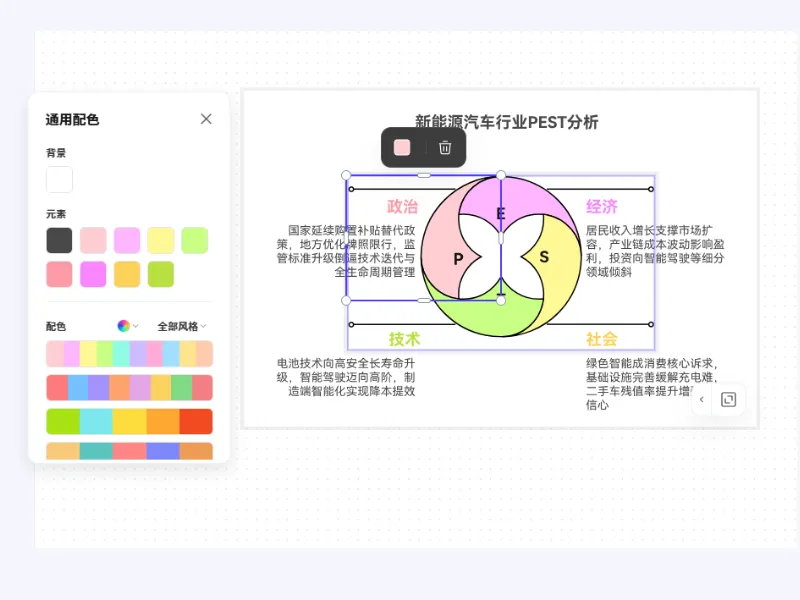Open the pink fill color in floating toolbar
Viewport: 800px width, 600px height.
click(402, 148)
